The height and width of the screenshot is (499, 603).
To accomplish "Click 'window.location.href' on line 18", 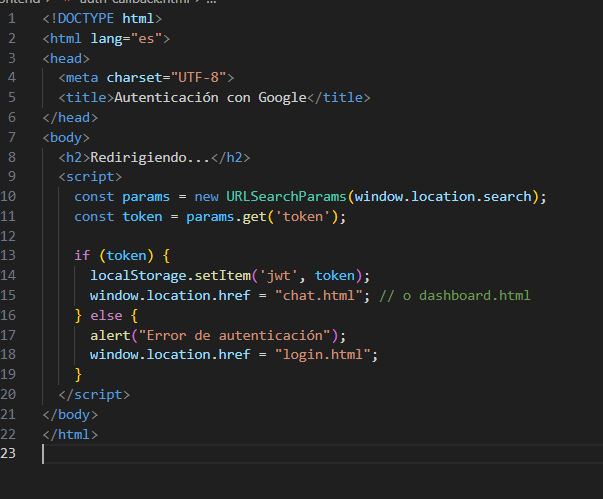I will [170, 354].
